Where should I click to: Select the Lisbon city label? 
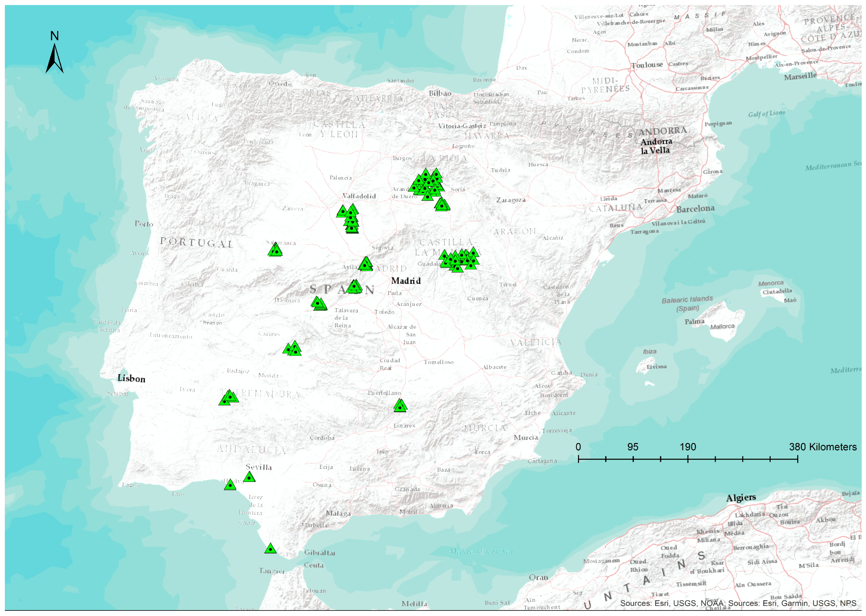tap(131, 379)
